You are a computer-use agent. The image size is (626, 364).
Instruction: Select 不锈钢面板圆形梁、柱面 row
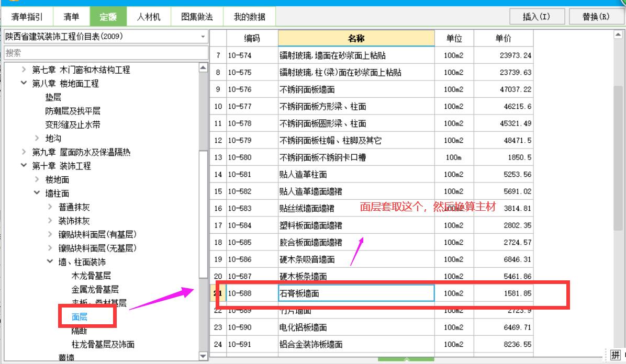372,123
